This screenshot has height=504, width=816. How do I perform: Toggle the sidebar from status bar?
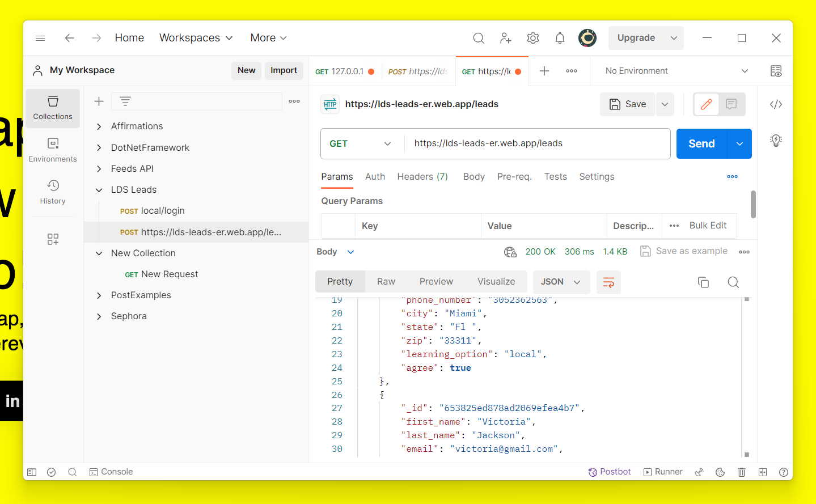click(32, 472)
